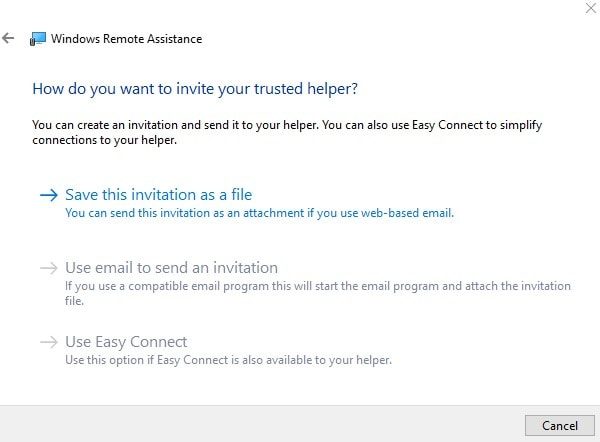
Task: Click the Easy Connect availability description
Action: click(228, 360)
